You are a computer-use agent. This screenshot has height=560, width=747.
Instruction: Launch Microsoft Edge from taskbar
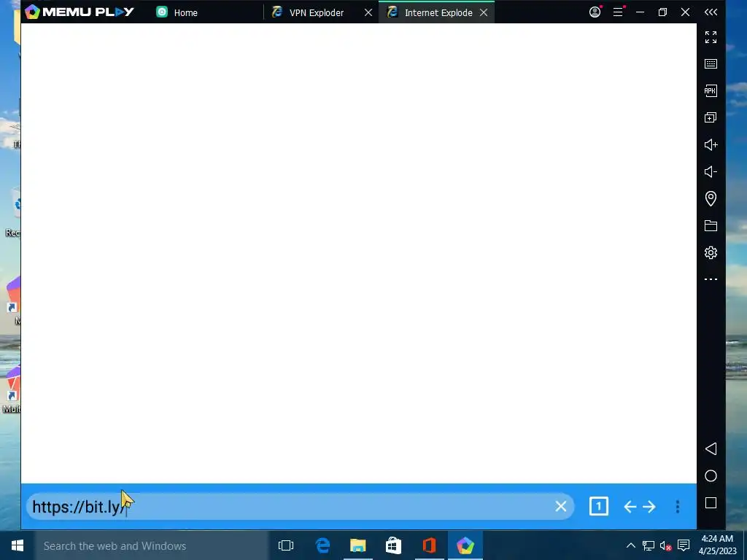point(322,545)
